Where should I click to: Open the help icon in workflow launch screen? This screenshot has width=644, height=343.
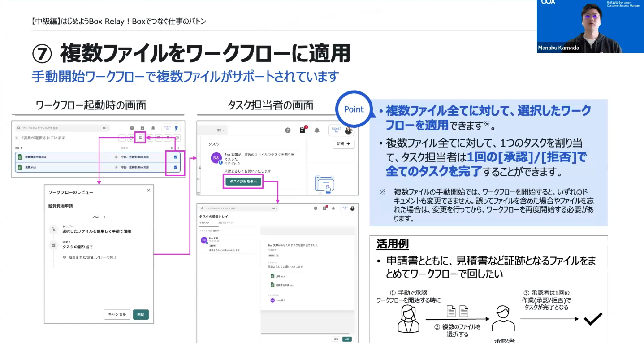pyautogui.click(x=132, y=128)
